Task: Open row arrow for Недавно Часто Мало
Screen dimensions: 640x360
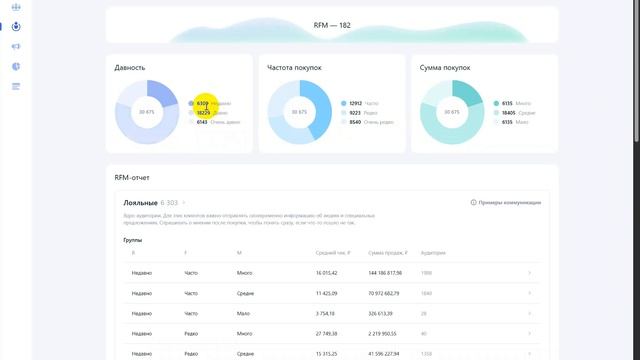Action: (529, 313)
